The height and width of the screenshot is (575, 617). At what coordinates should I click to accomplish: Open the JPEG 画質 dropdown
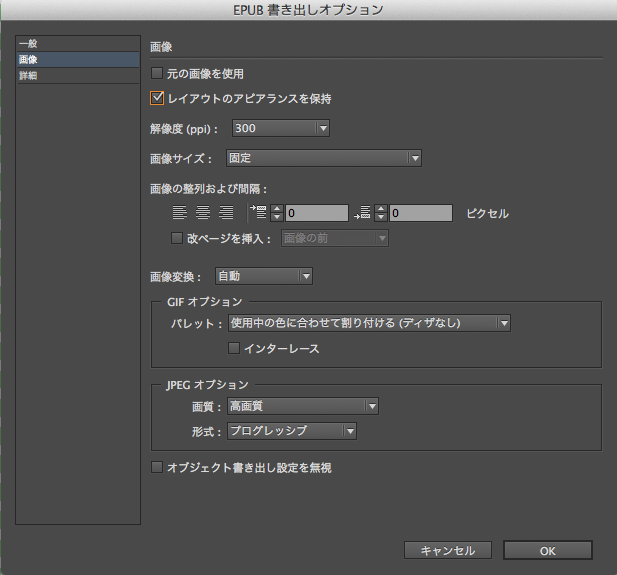(x=303, y=406)
